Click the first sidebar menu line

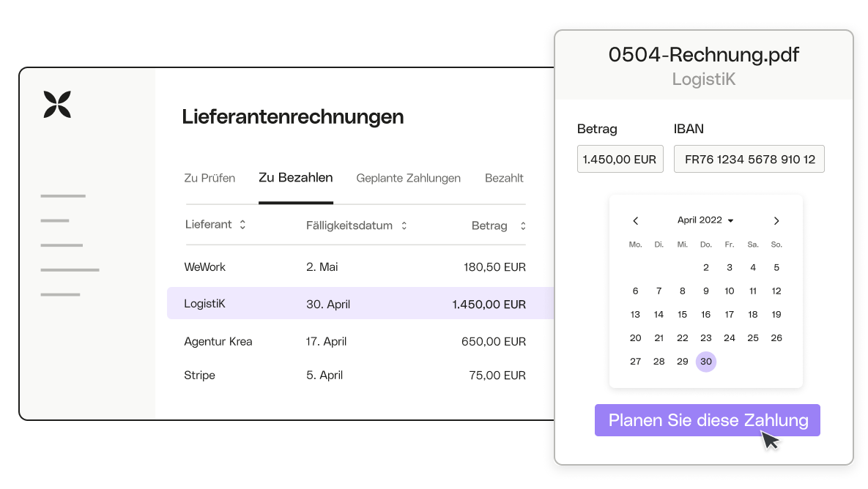click(x=63, y=196)
